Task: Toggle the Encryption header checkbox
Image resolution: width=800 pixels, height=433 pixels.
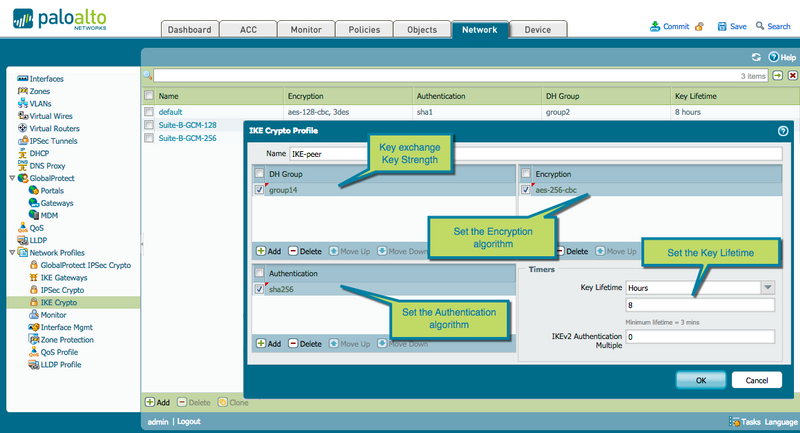Action: 526,173
